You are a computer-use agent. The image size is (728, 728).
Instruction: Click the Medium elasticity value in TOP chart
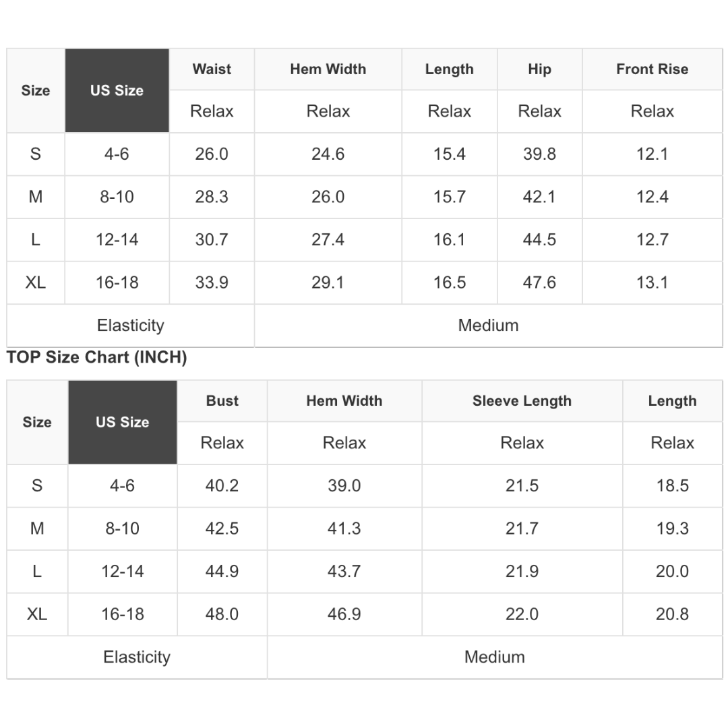click(495, 657)
